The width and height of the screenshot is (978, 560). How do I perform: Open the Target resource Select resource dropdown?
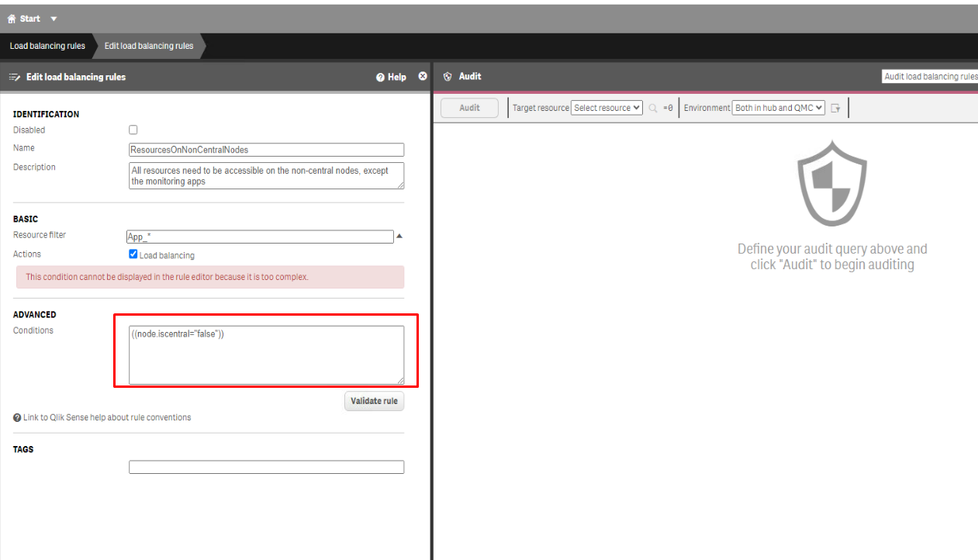pos(607,108)
